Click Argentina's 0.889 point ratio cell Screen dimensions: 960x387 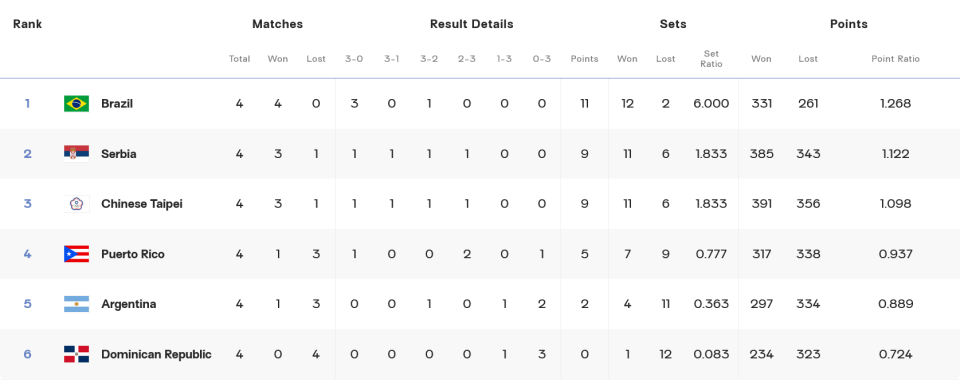(x=895, y=304)
